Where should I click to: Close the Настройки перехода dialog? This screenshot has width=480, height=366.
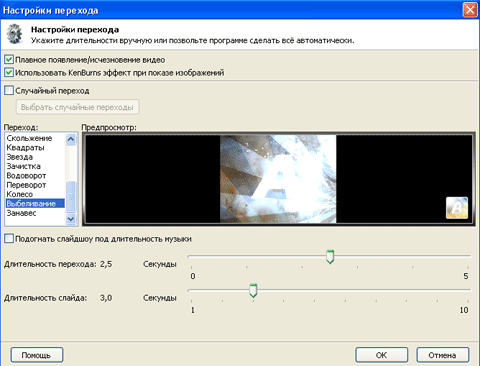(470, 10)
